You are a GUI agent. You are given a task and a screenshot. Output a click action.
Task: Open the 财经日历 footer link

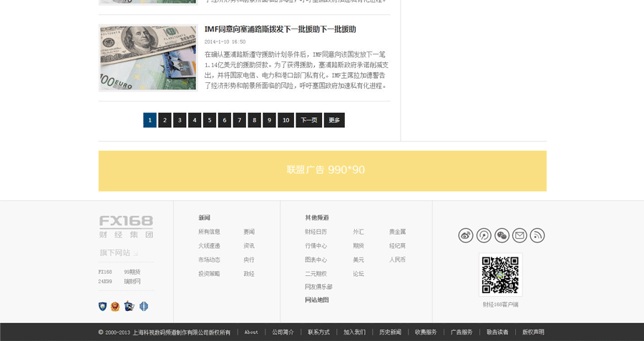pyautogui.click(x=316, y=232)
